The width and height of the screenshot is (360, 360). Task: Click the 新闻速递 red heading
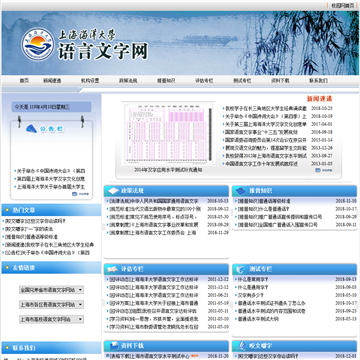pos(319,99)
